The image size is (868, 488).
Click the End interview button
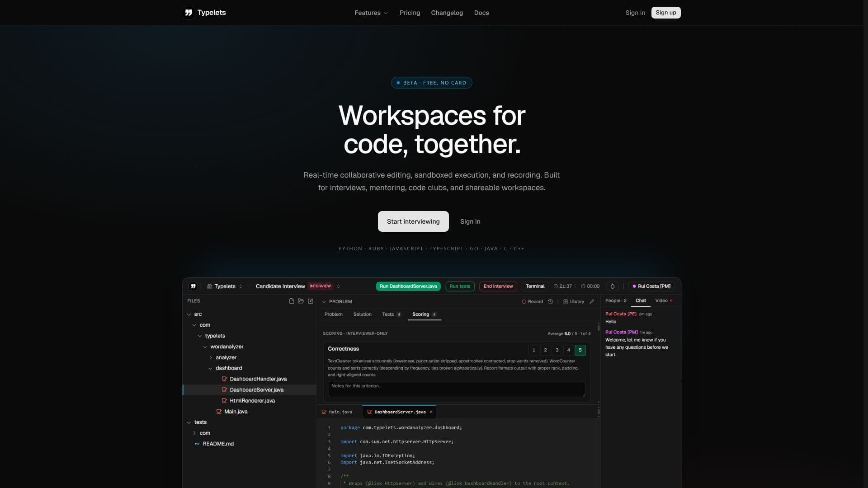click(x=498, y=286)
